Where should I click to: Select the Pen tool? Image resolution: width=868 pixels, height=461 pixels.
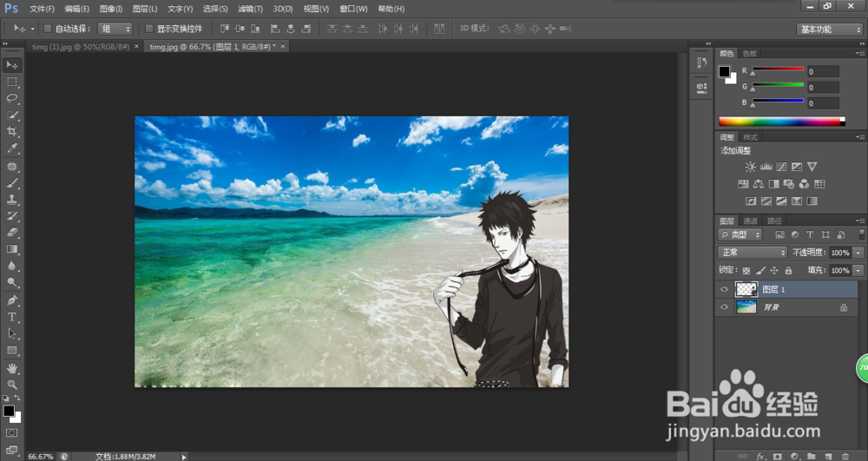11,300
